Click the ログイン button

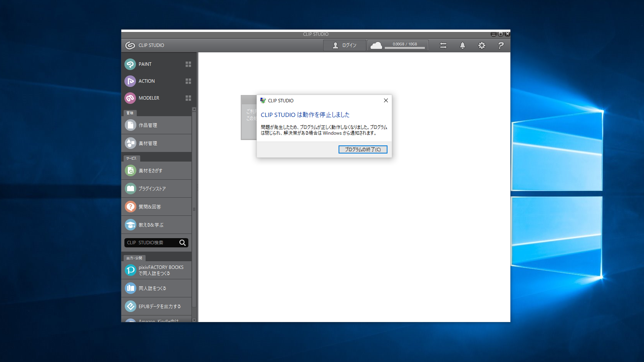coord(344,45)
